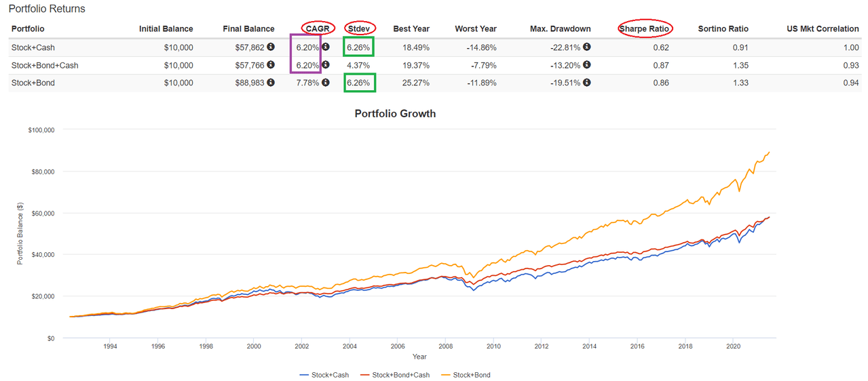Click info icon beside $88,983 final balance
868x381 pixels.
pos(271,83)
